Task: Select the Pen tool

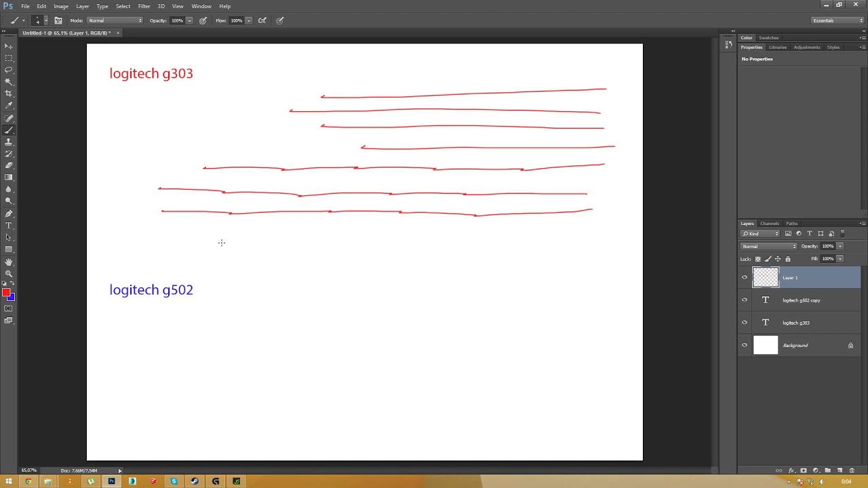Action: click(x=9, y=213)
